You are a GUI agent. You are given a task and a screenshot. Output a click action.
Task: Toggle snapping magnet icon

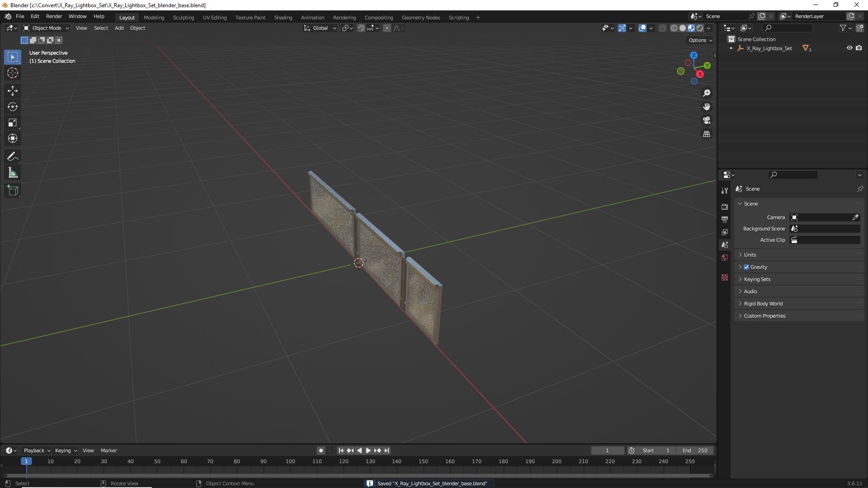click(x=361, y=28)
